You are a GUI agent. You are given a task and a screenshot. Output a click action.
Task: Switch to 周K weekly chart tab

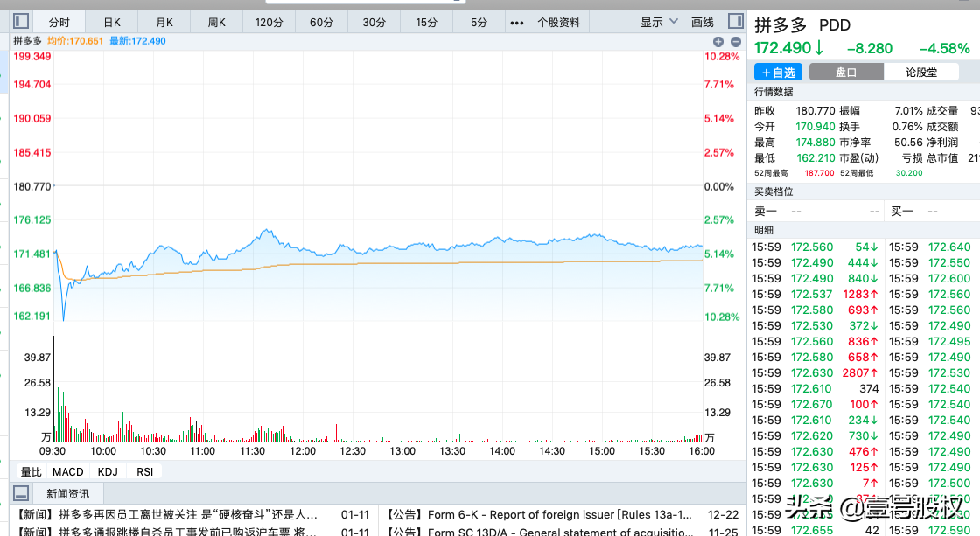point(216,23)
